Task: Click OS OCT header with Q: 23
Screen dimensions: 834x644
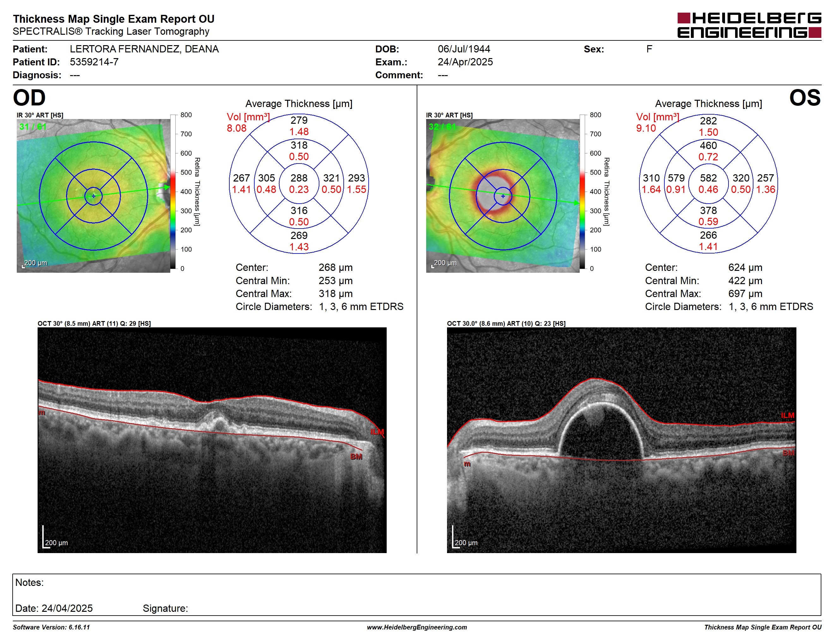Action: click(x=506, y=324)
